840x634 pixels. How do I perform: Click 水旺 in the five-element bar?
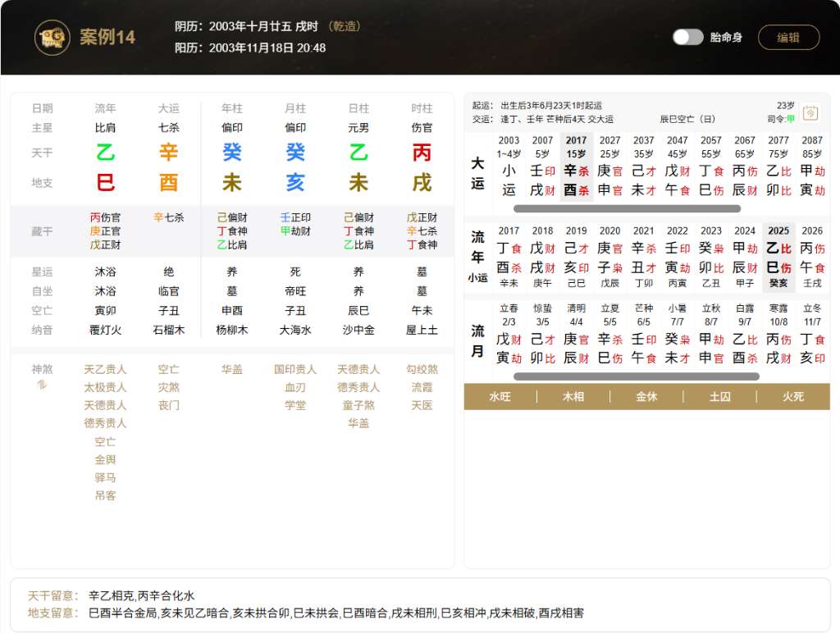pos(500,397)
